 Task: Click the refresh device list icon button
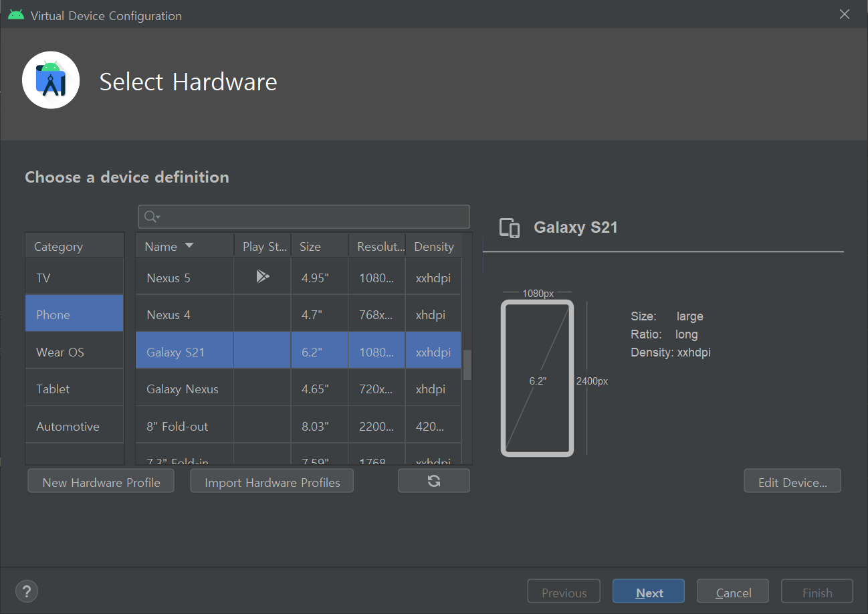coord(433,481)
